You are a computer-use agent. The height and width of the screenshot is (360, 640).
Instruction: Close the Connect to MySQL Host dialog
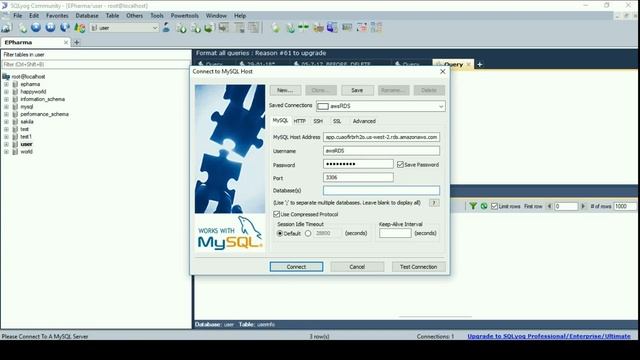(x=443, y=71)
